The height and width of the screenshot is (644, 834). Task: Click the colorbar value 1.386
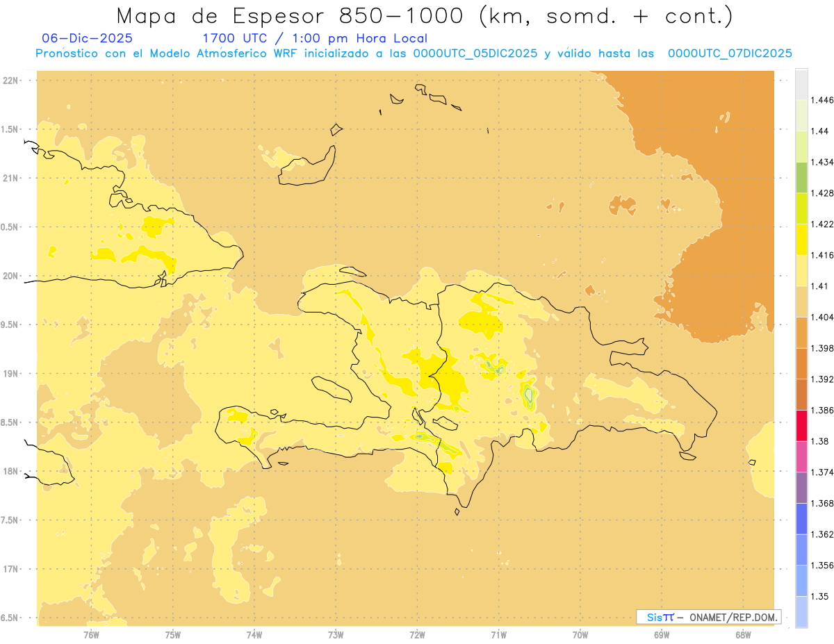click(x=823, y=411)
